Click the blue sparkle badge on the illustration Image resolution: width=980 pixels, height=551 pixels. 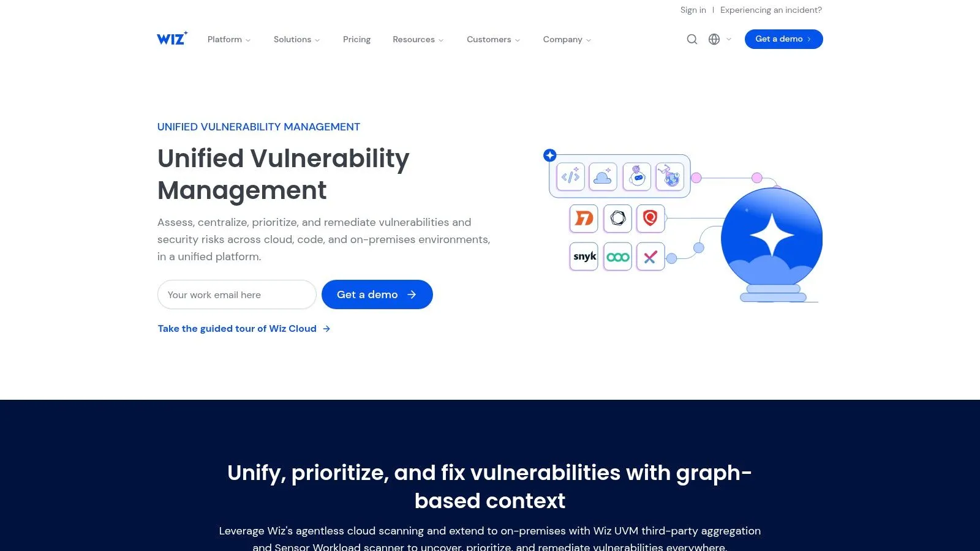pos(550,156)
